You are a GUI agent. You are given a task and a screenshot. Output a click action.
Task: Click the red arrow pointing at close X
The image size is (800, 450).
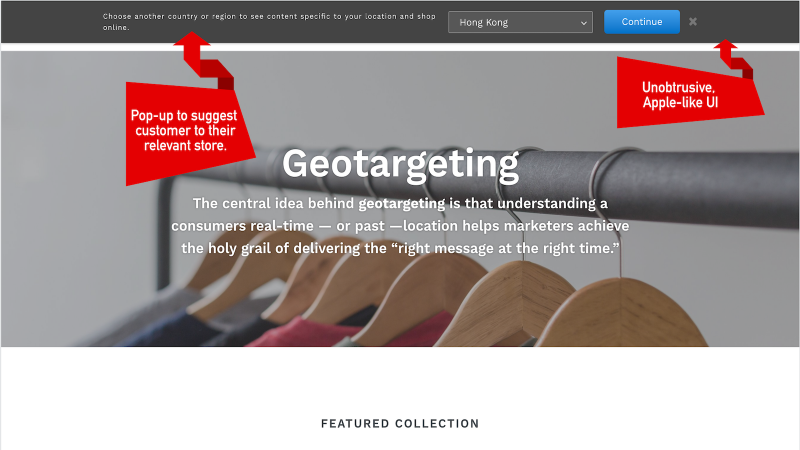click(733, 58)
